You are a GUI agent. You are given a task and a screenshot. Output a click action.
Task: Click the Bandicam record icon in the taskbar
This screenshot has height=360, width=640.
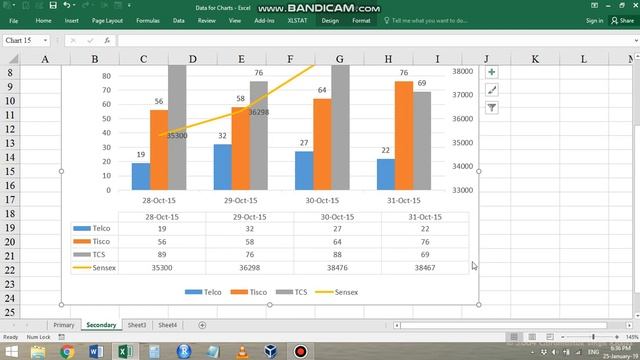(300, 351)
